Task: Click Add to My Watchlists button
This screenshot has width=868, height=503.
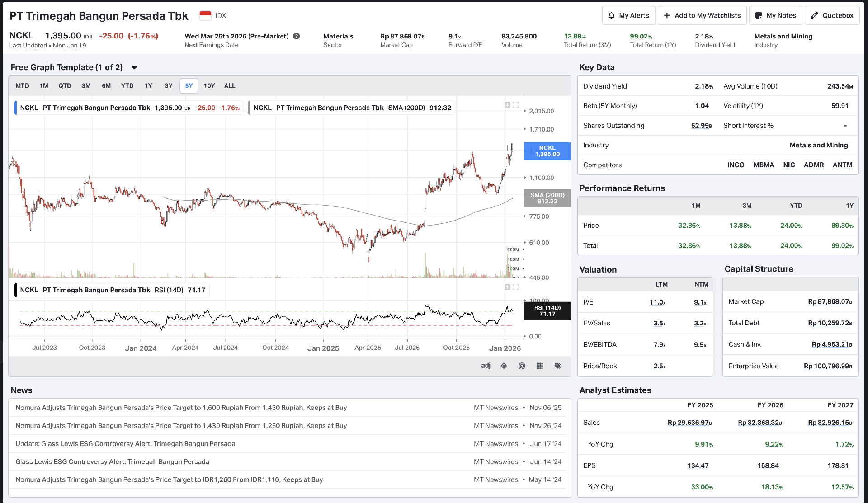Action: pos(702,15)
